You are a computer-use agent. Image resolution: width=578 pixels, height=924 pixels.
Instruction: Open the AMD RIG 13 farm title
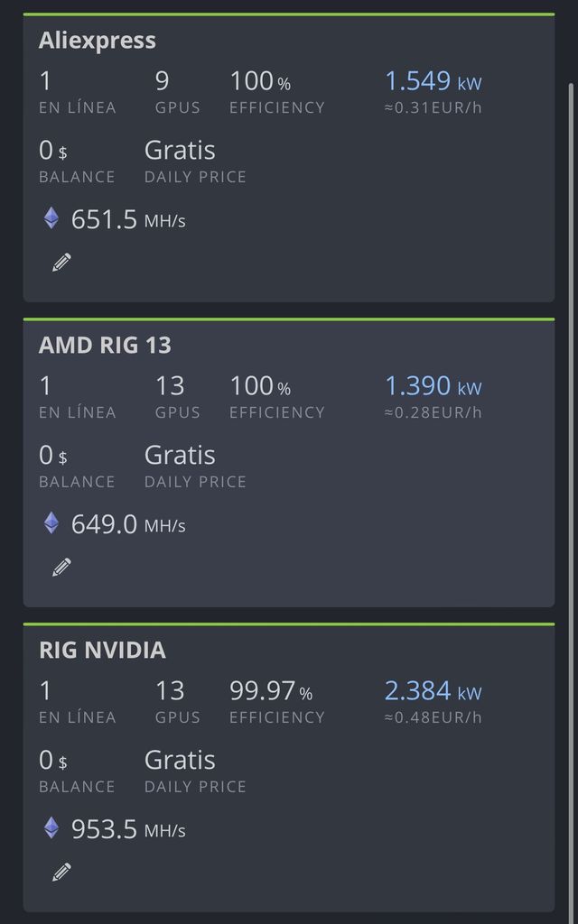[x=105, y=346]
